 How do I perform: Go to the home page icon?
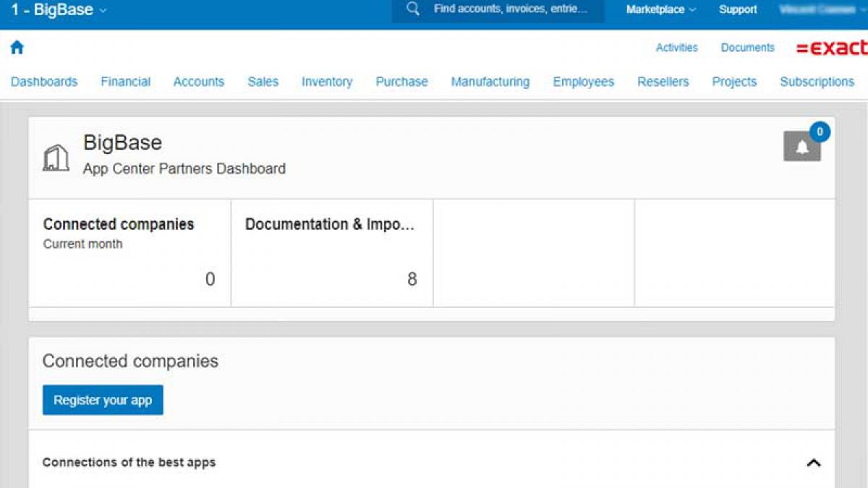point(17,48)
